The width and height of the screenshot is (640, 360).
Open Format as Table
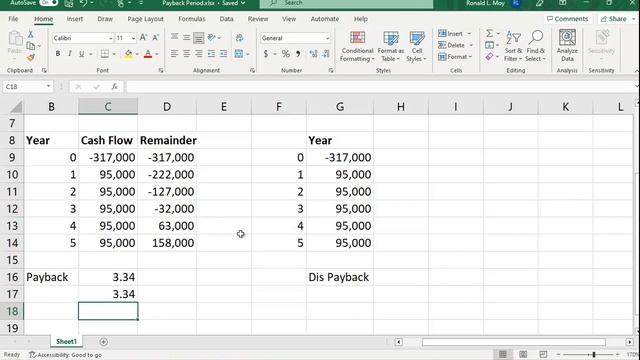click(391, 46)
